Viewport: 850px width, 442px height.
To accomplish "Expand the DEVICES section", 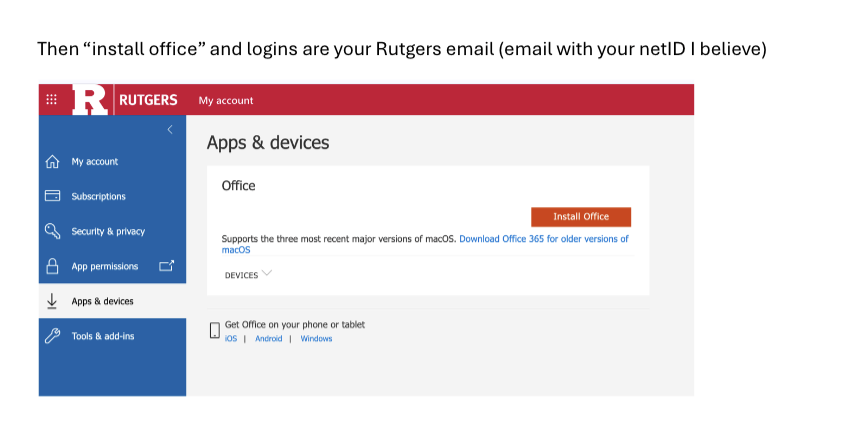I will pos(266,274).
